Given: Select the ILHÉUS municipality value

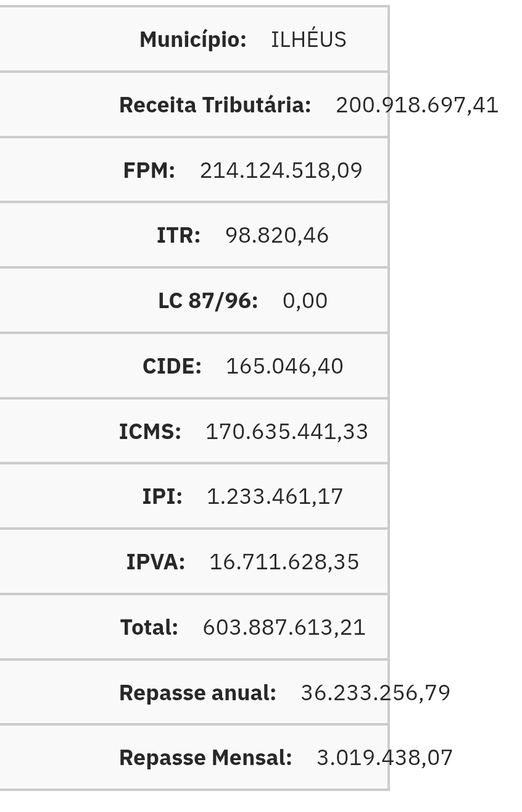Looking at the screenshot, I should pyautogui.click(x=309, y=39).
